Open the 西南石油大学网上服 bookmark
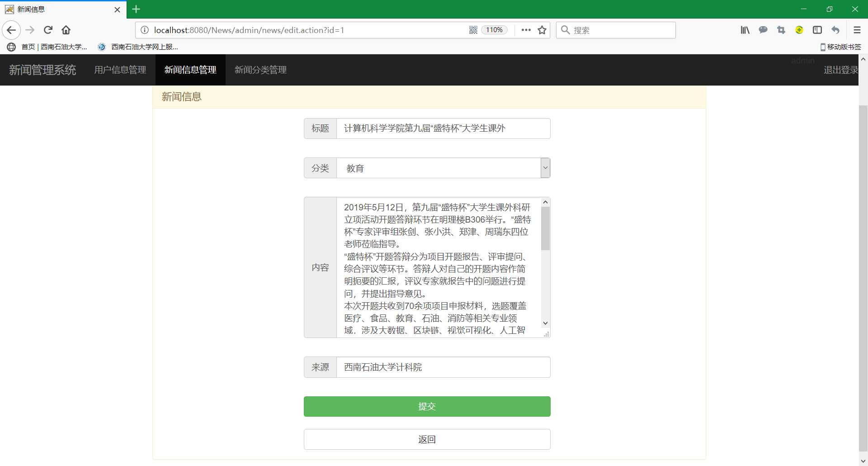This screenshot has width=868, height=466. tap(138, 47)
